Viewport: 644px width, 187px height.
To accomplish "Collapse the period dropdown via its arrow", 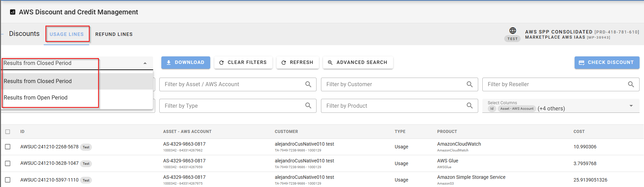I will tap(145, 63).
